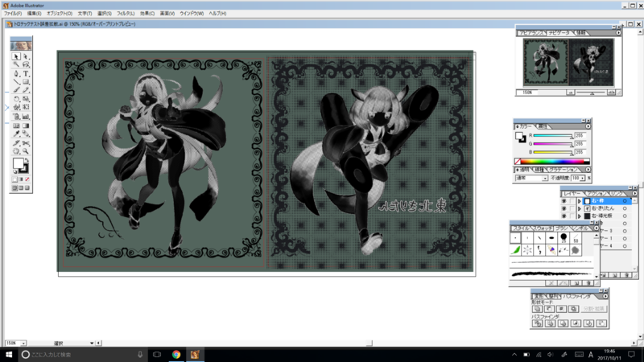Open the ウィンドウ(W) menu
This screenshot has width=644, height=362.
(x=192, y=14)
